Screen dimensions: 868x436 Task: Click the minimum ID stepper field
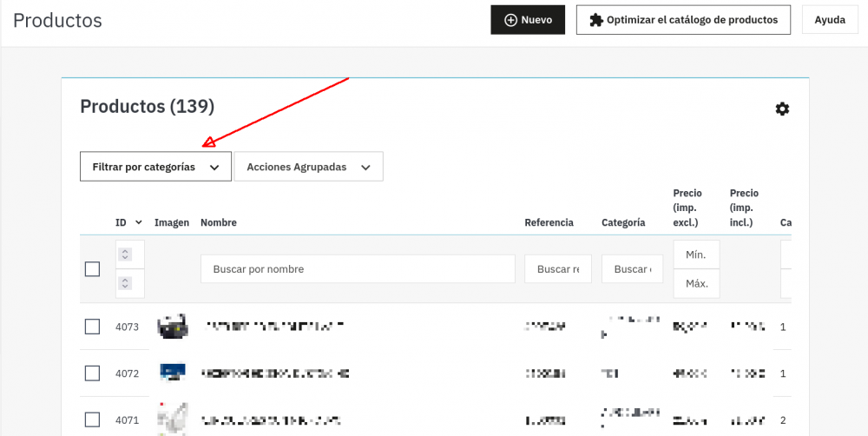(130, 254)
